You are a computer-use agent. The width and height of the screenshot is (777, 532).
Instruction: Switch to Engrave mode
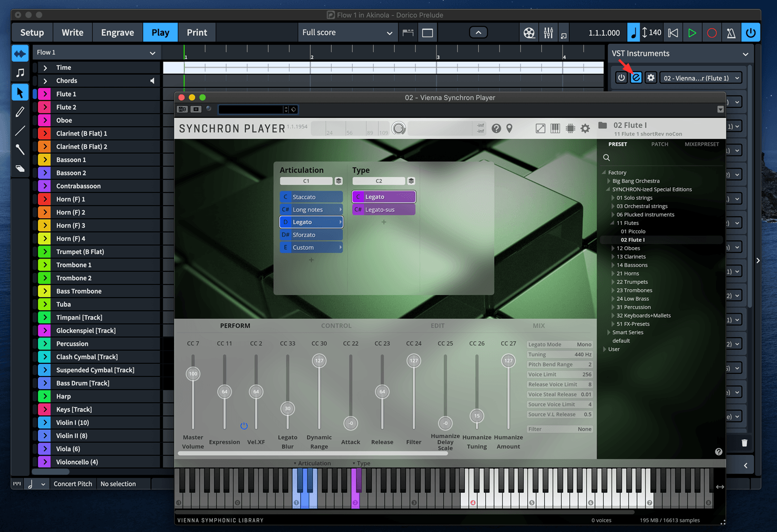[117, 33]
